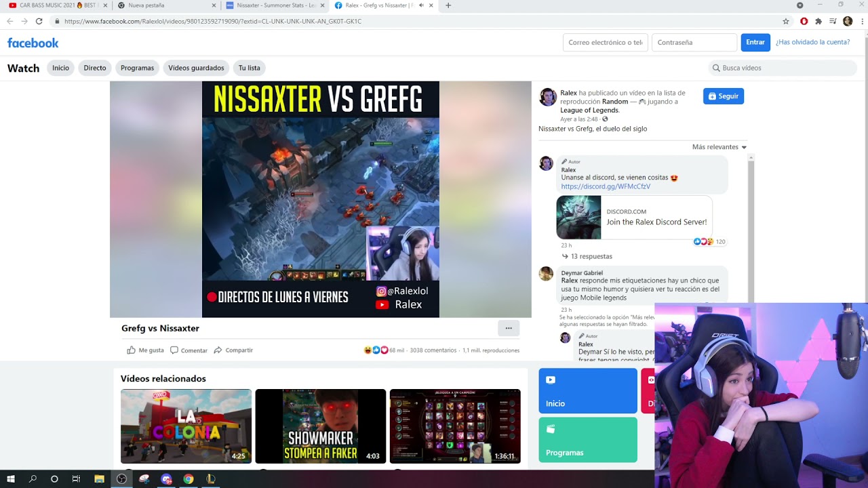868x488 pixels.
Task: Open the League of Legends game link
Action: pyautogui.click(x=589, y=110)
